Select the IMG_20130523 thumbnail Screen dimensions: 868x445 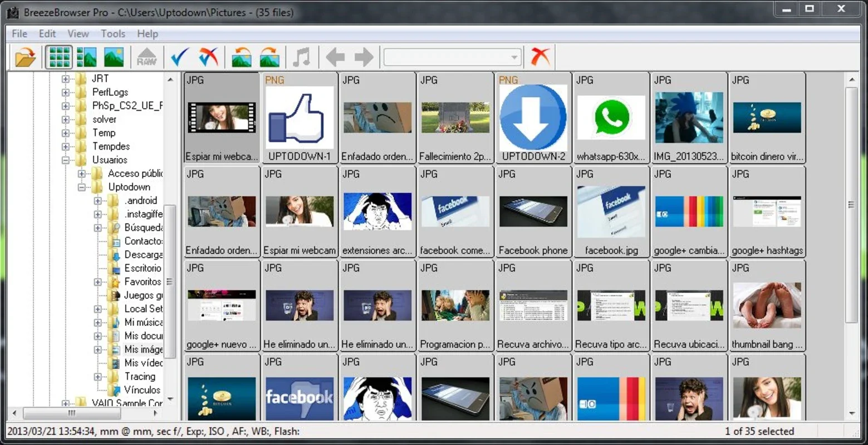pyautogui.click(x=689, y=118)
